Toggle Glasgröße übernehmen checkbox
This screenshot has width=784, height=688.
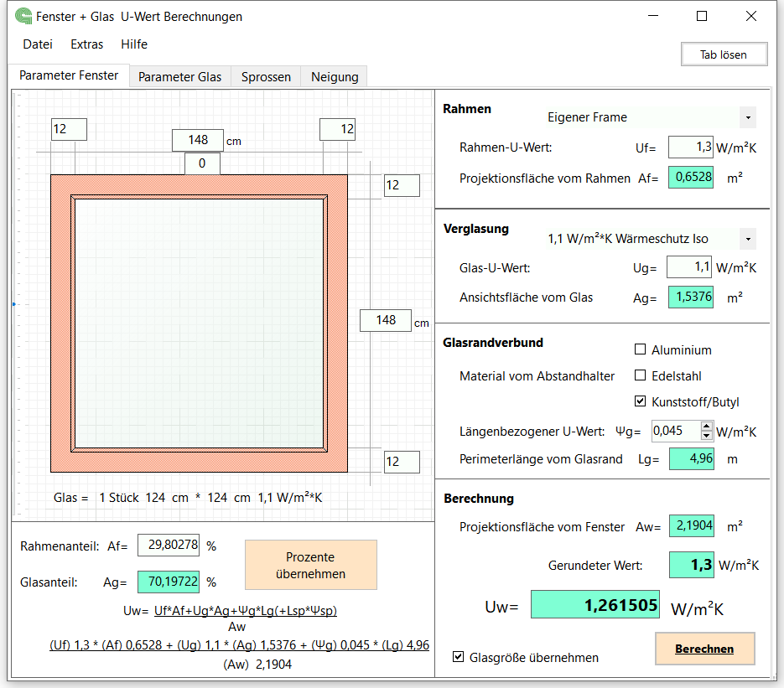(x=458, y=657)
